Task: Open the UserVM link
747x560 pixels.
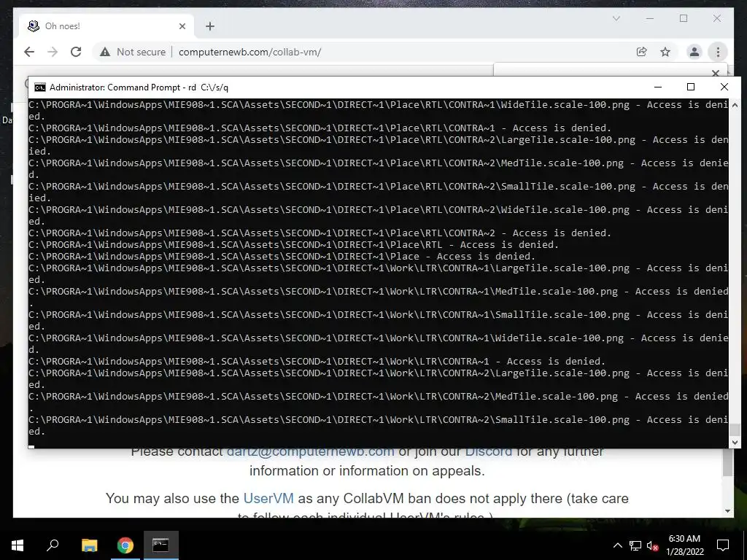Action: (x=268, y=498)
